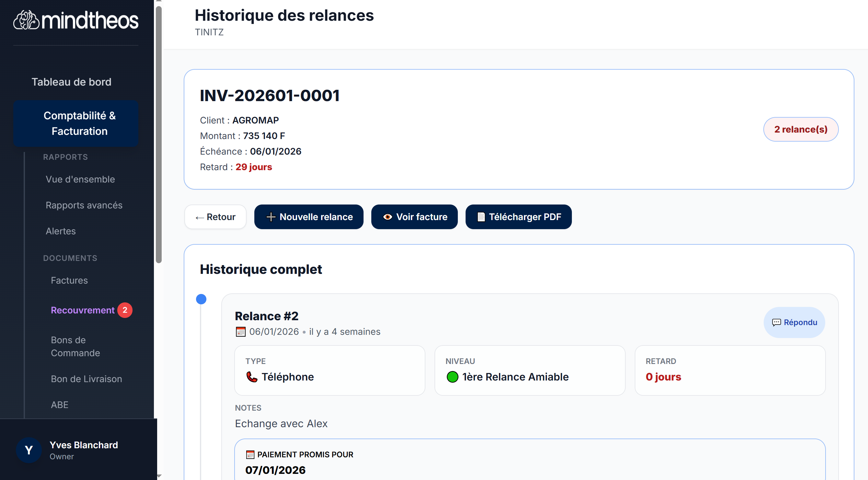The width and height of the screenshot is (868, 480).
Task: Collapse the RAPPORTS section
Action: pyautogui.click(x=65, y=157)
